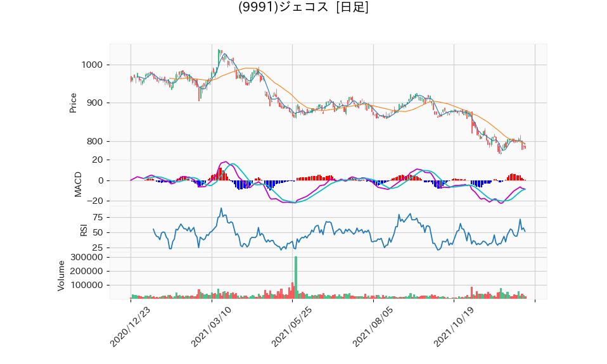Click the 2021/03/10 date label
Viewport: 607px width, 364px height.
[x=211, y=327]
